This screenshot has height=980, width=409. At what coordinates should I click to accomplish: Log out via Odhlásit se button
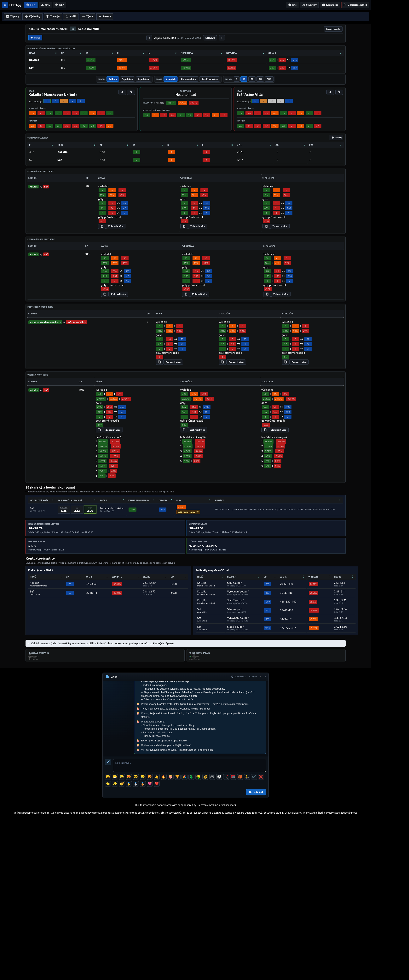pyautogui.click(x=355, y=5)
